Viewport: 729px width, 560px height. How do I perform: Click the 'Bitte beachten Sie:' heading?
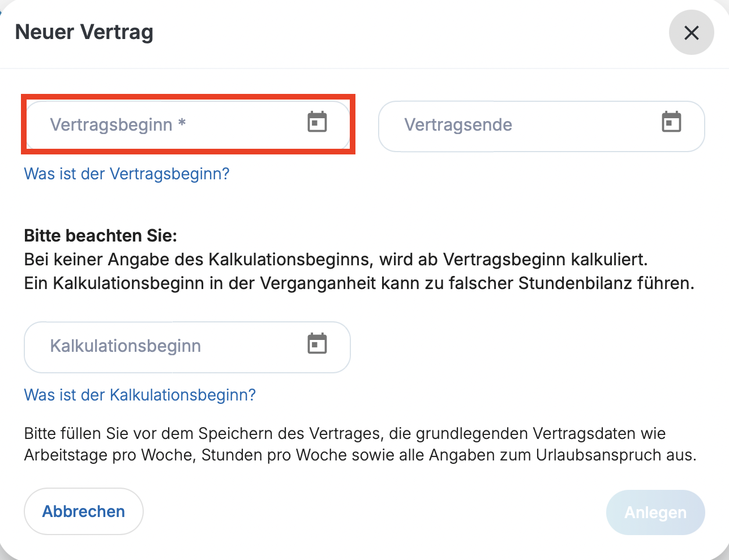[101, 235]
